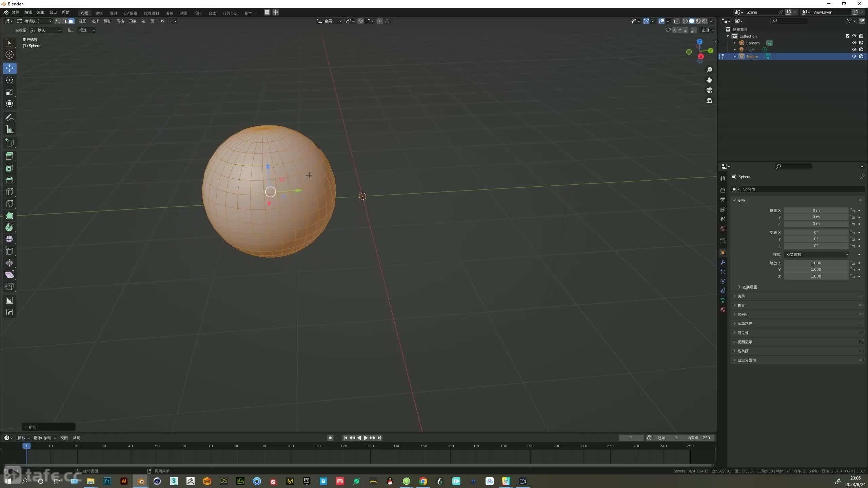Select the Rip Region tool
Image resolution: width=868 pixels, height=488 pixels.
point(9,287)
